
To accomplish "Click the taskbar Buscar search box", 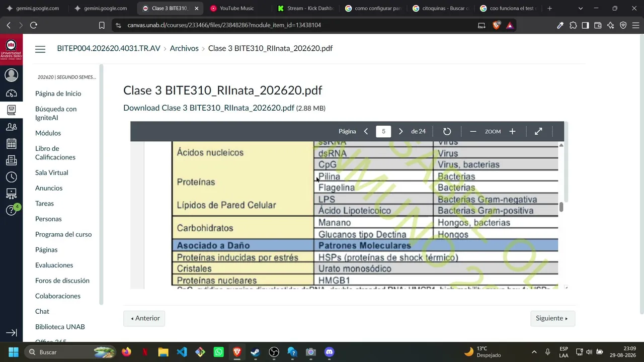I will pyautogui.click(x=70, y=352).
